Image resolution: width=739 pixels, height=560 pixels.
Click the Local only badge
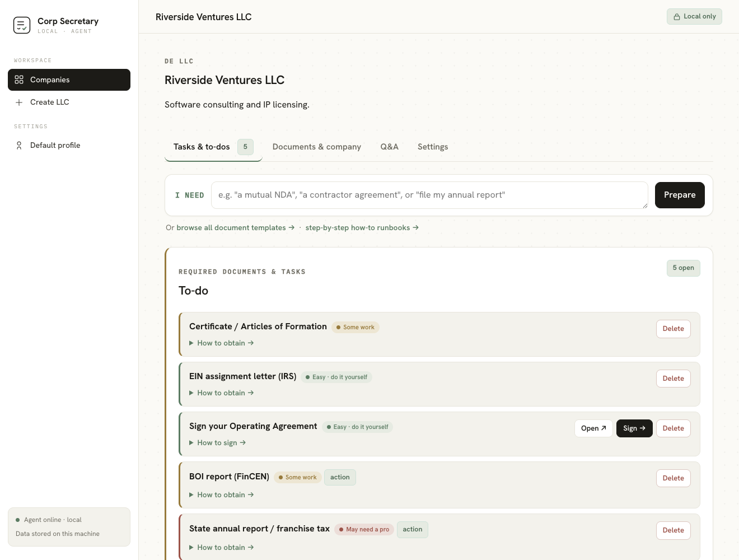pyautogui.click(x=694, y=17)
